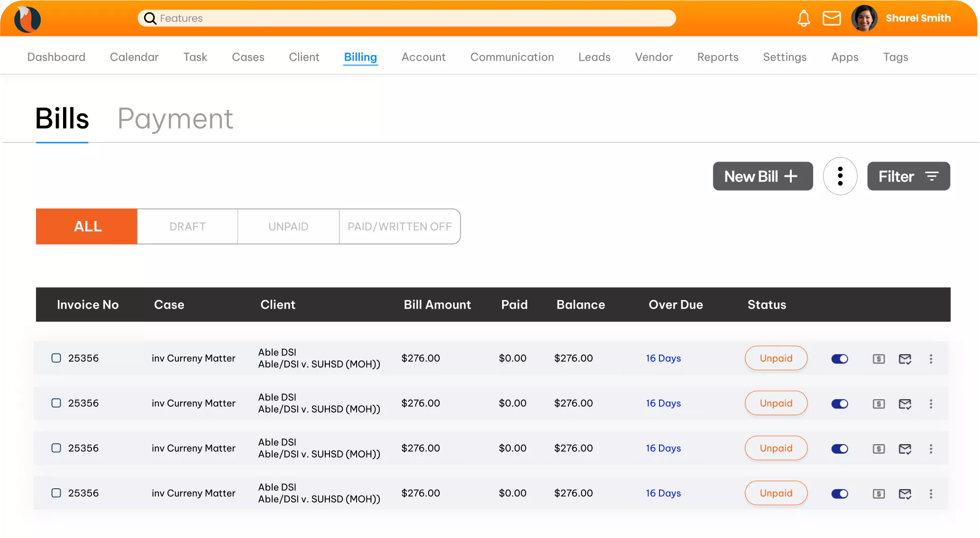Open the kebab menu of the fourth invoice row
The width and height of the screenshot is (980, 538).
coord(931,494)
